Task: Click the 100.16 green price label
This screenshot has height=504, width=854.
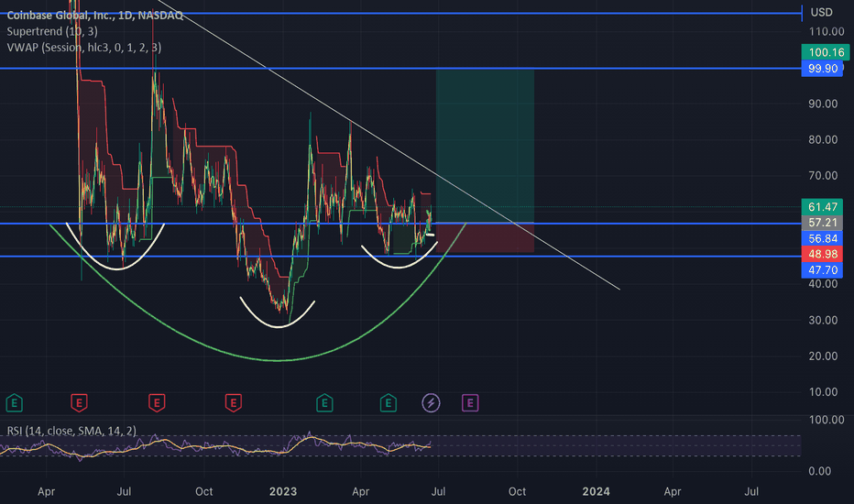Action: pos(825,52)
